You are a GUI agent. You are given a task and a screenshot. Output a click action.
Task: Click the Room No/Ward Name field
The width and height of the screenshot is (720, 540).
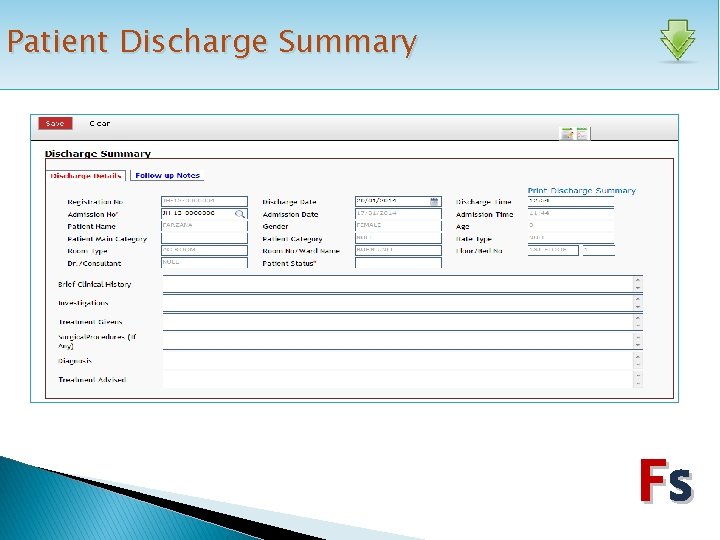398,250
